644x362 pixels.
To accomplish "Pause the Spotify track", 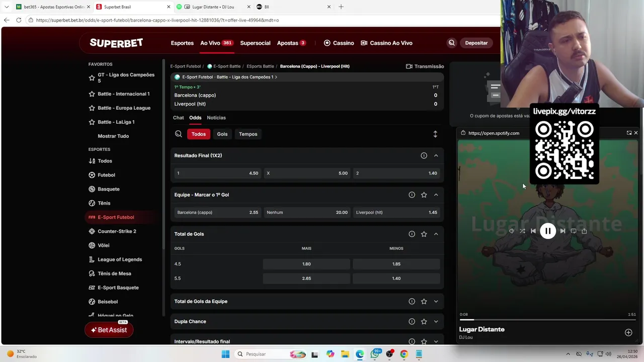I will click(548, 231).
